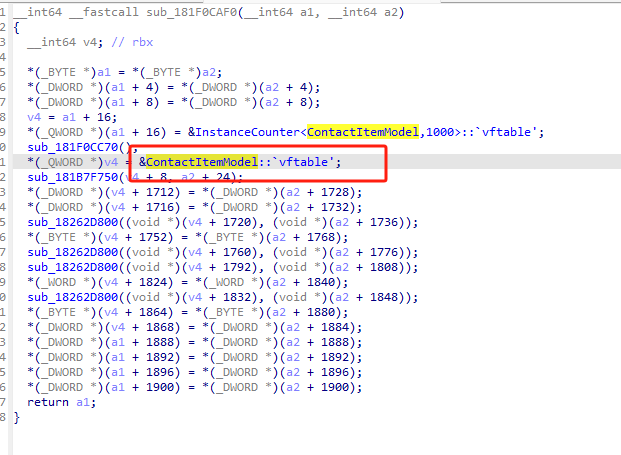
Task: Click the a1 variable in the return statement
Action: point(83,402)
